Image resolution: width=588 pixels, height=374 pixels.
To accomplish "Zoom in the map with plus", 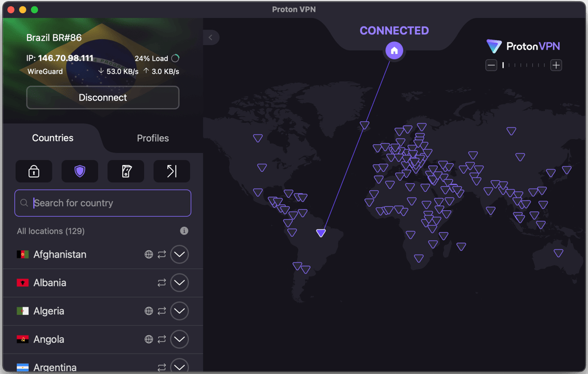I will [x=556, y=65].
